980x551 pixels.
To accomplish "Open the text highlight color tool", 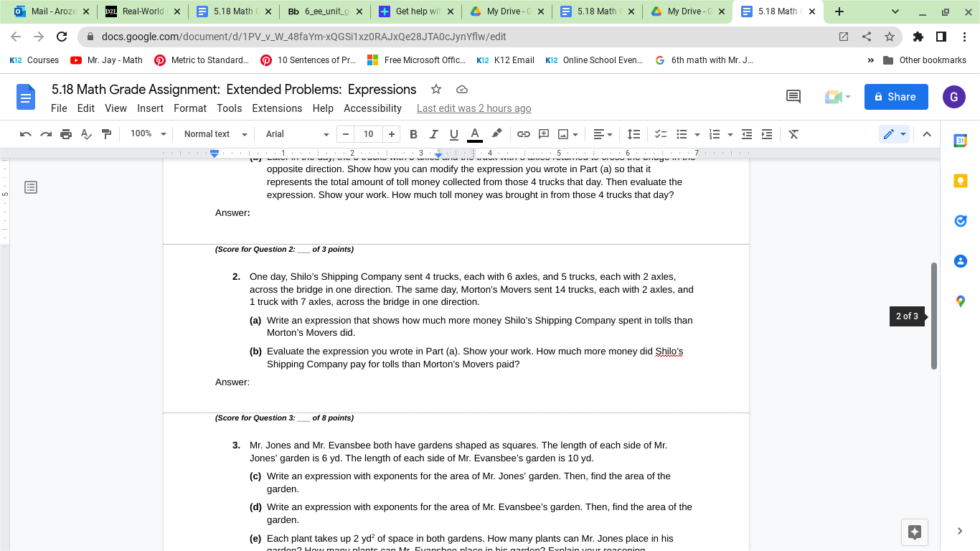I will click(x=496, y=134).
